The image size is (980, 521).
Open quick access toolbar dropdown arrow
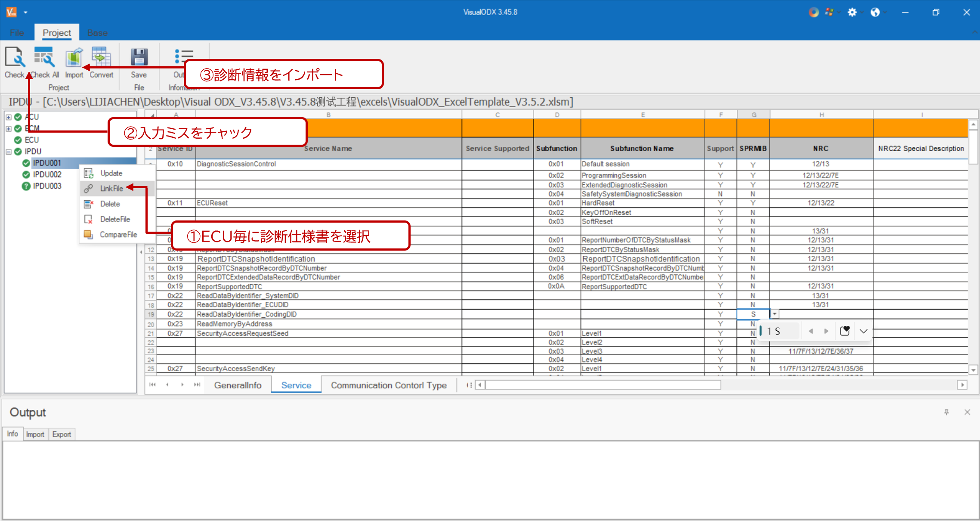point(25,12)
